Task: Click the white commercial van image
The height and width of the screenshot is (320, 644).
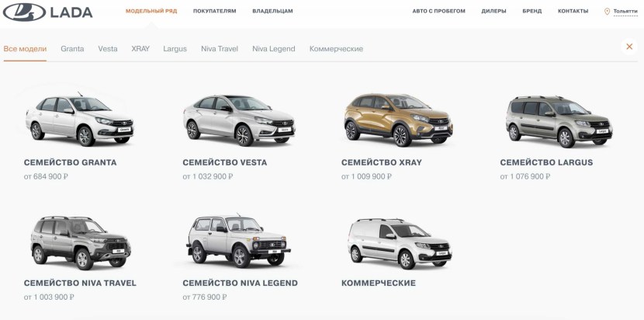Action: (x=400, y=244)
